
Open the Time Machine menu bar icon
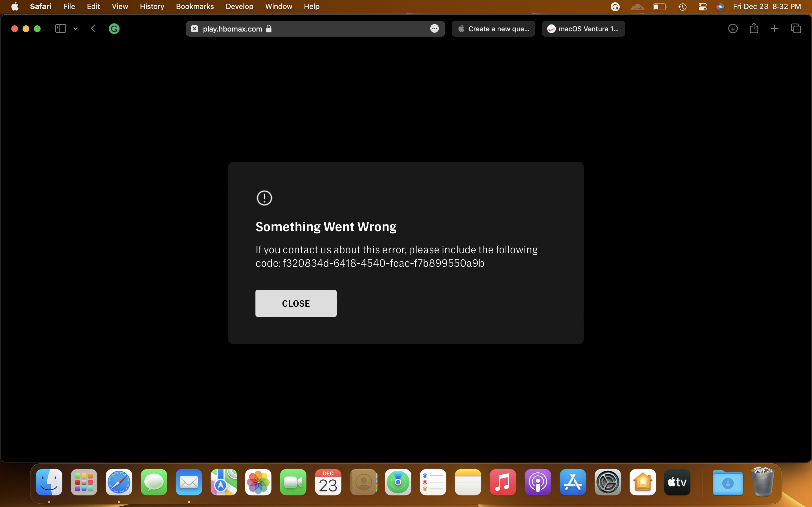[682, 7]
